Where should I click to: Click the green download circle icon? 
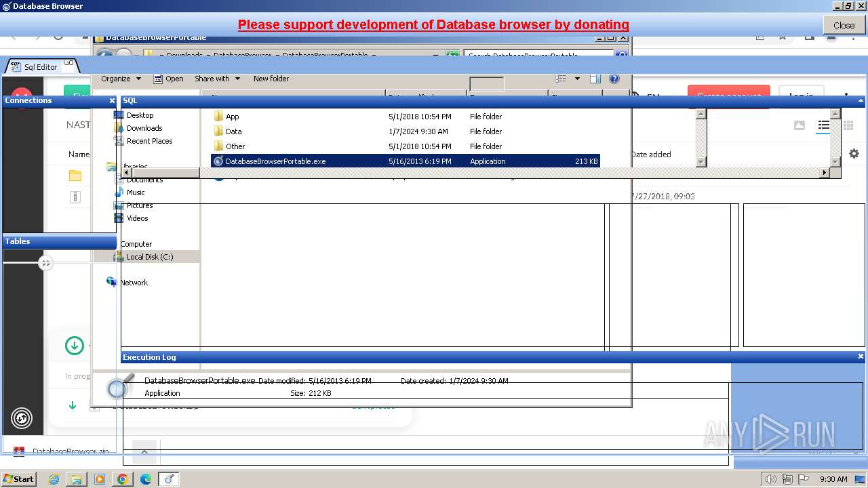(75, 346)
